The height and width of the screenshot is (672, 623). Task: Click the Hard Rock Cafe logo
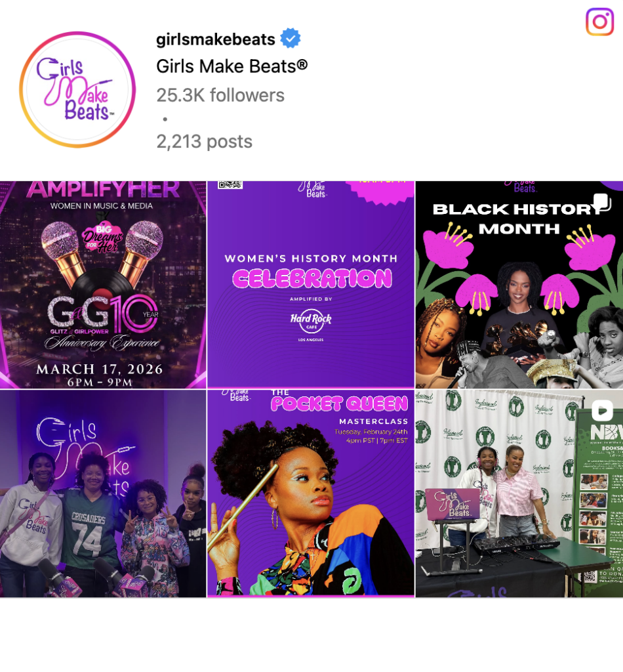311,320
